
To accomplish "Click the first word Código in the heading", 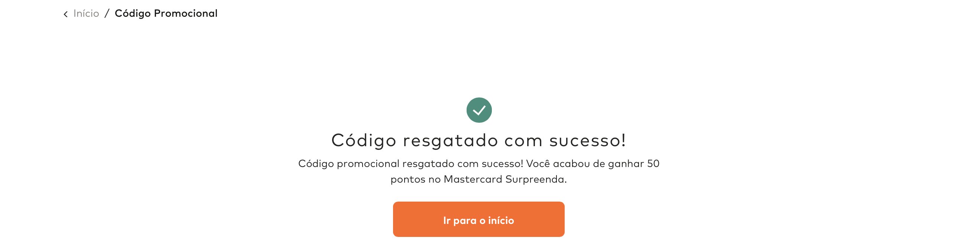I will coord(364,141).
